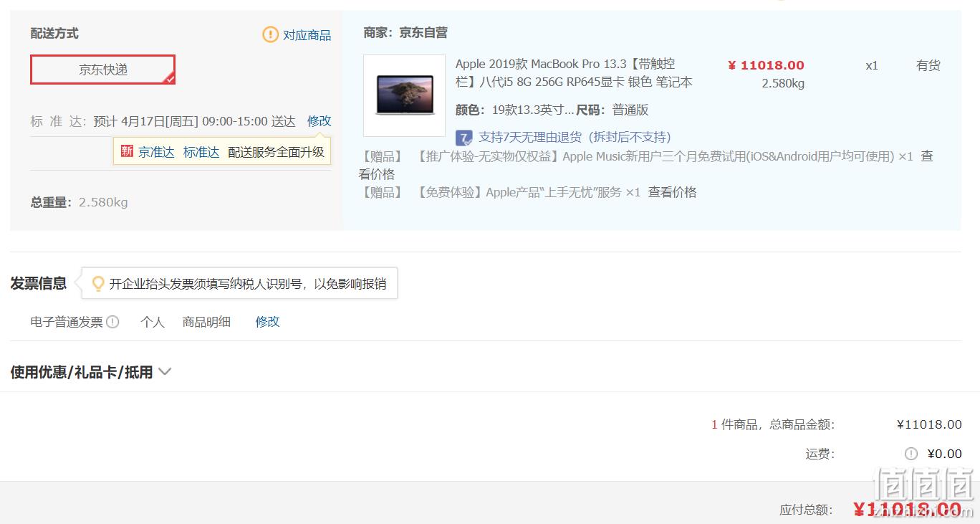Click the 总重量 2.580kg text
980x524 pixels.
pos(79,202)
